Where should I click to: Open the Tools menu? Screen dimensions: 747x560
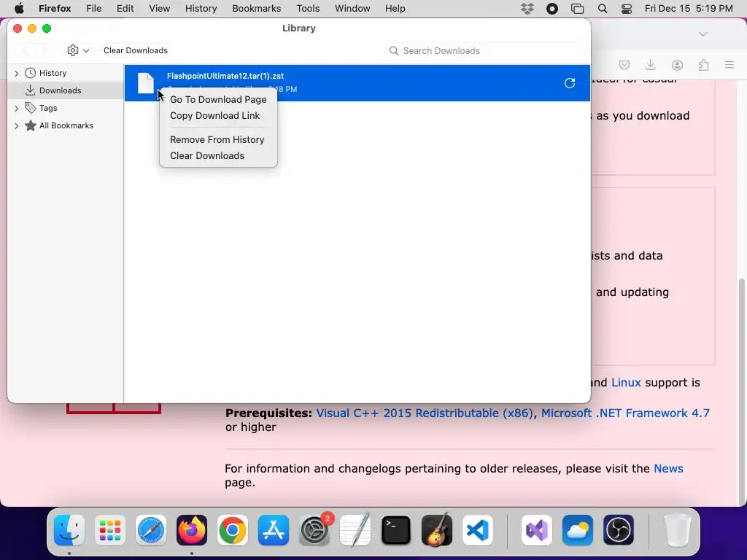point(308,9)
